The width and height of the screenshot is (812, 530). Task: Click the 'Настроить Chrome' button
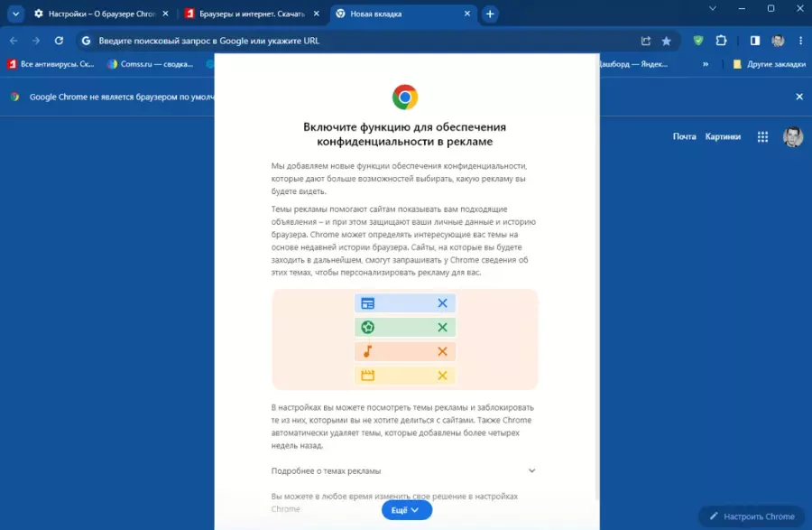click(x=752, y=516)
